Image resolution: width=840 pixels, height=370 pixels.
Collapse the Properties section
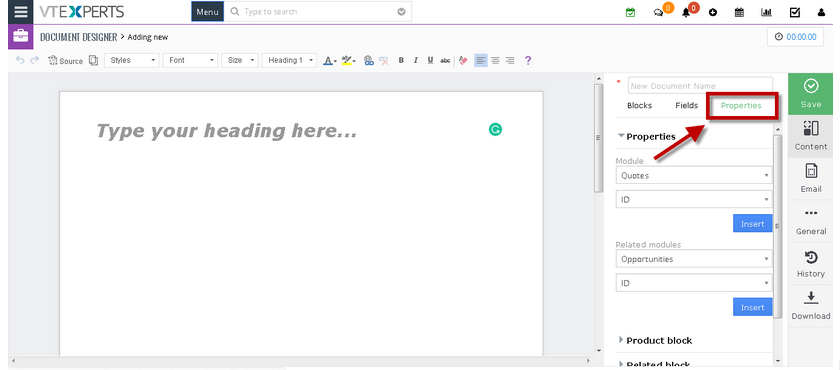(647, 137)
